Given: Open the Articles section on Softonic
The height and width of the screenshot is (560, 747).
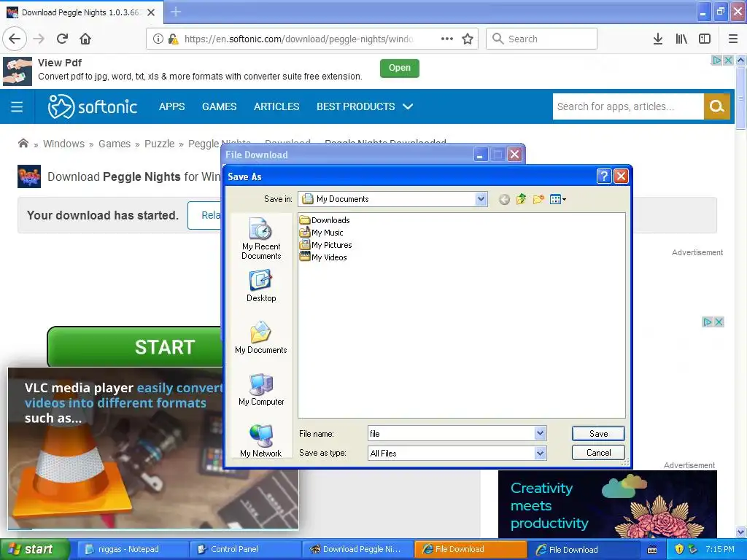Looking at the screenshot, I should (276, 106).
